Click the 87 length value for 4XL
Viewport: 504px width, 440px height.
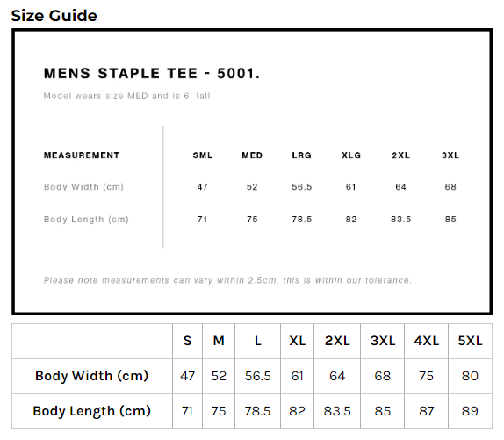tap(426, 411)
